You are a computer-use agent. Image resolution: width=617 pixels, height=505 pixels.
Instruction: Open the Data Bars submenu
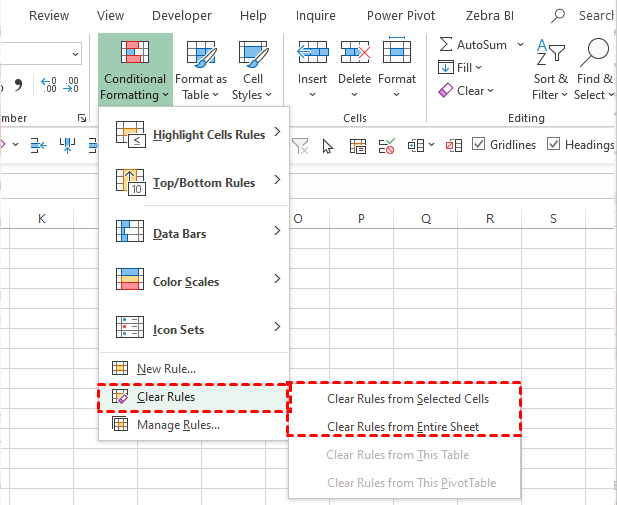pyautogui.click(x=194, y=233)
